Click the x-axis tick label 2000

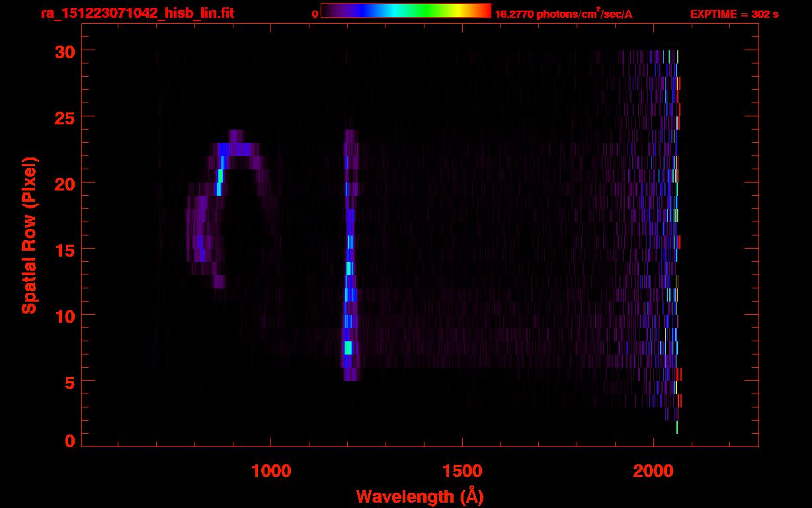click(653, 471)
